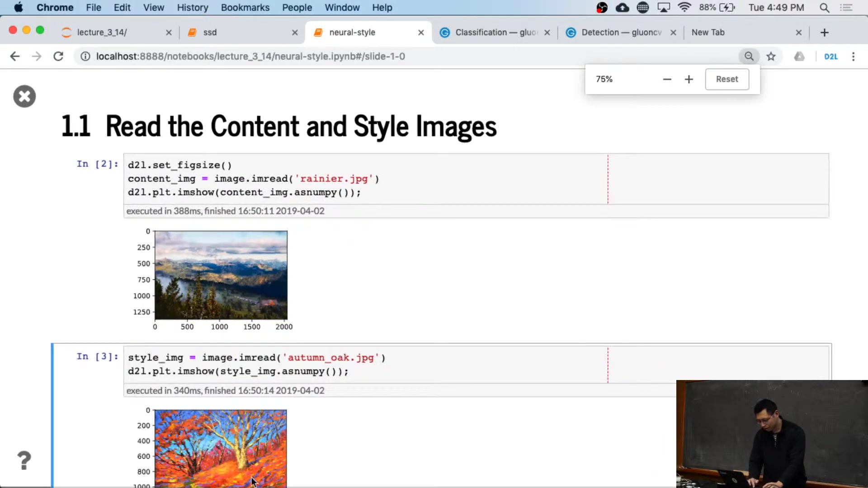The image size is (868, 488).
Task: Open the Spotlight search icon
Action: pyautogui.click(x=824, y=8)
